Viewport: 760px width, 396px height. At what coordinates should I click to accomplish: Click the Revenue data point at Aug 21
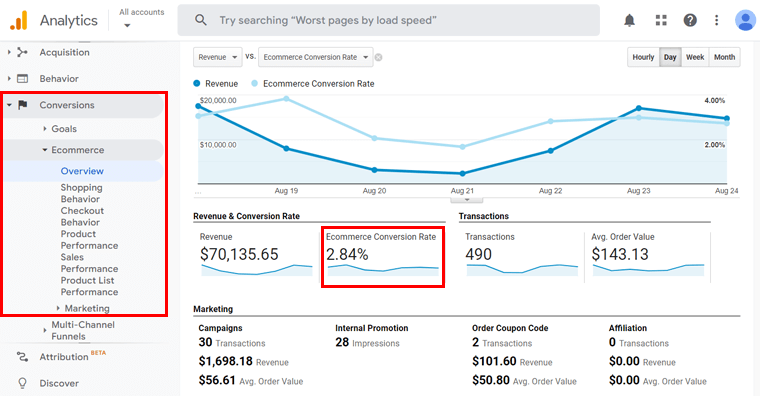point(462,174)
